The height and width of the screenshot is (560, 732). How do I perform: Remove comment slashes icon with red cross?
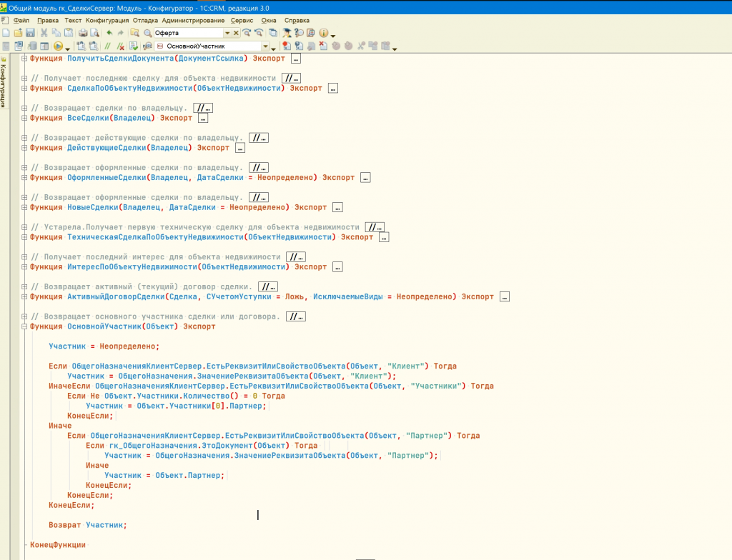(120, 46)
